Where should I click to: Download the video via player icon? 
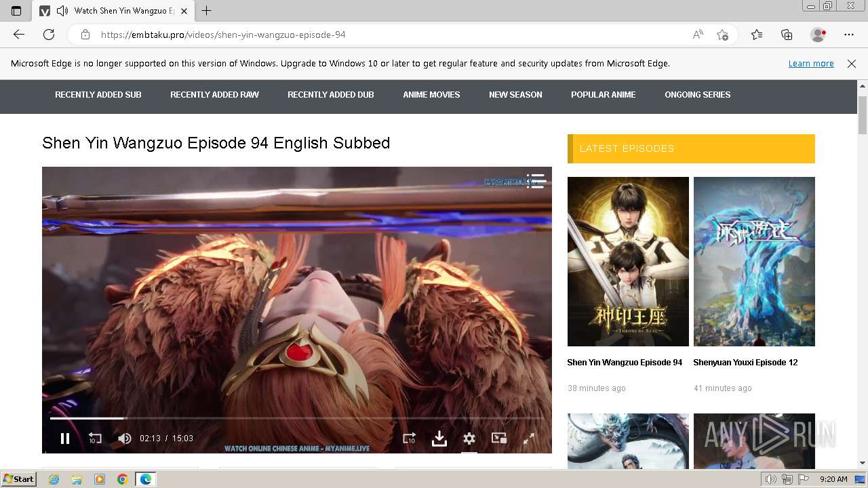(439, 439)
